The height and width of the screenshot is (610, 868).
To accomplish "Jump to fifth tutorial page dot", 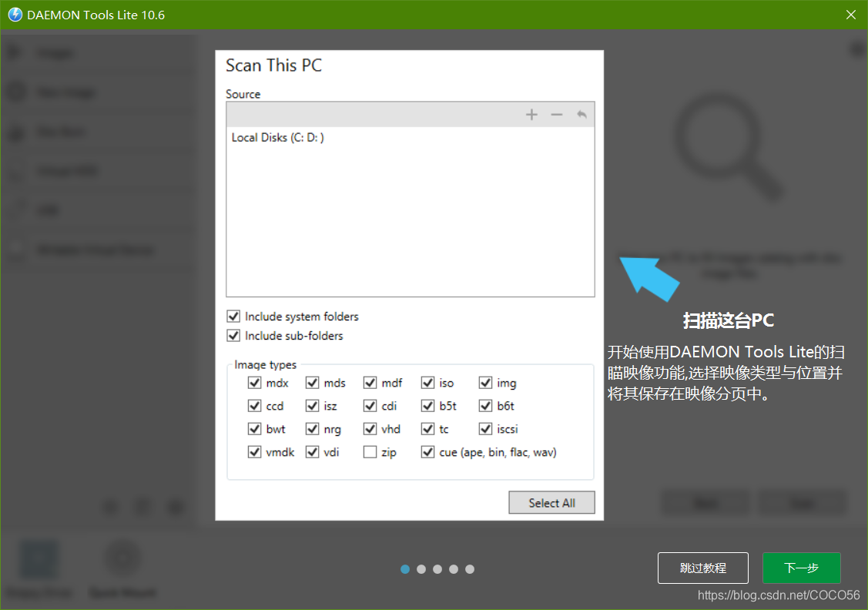I will point(470,569).
